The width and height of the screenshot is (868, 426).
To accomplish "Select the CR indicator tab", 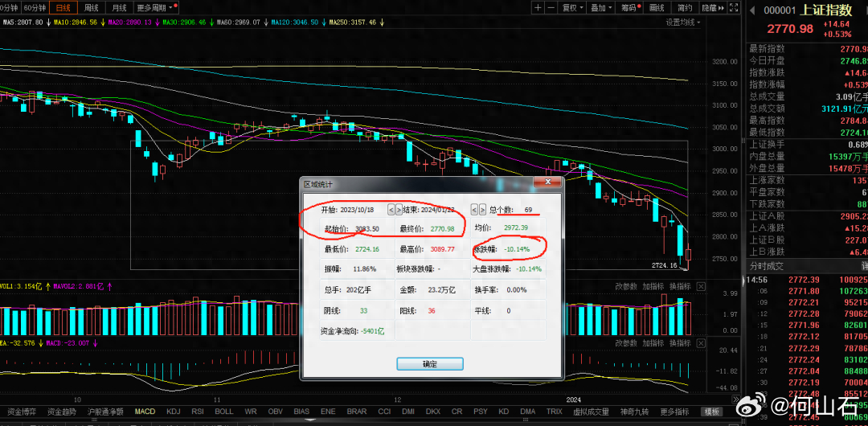I will click(x=457, y=412).
